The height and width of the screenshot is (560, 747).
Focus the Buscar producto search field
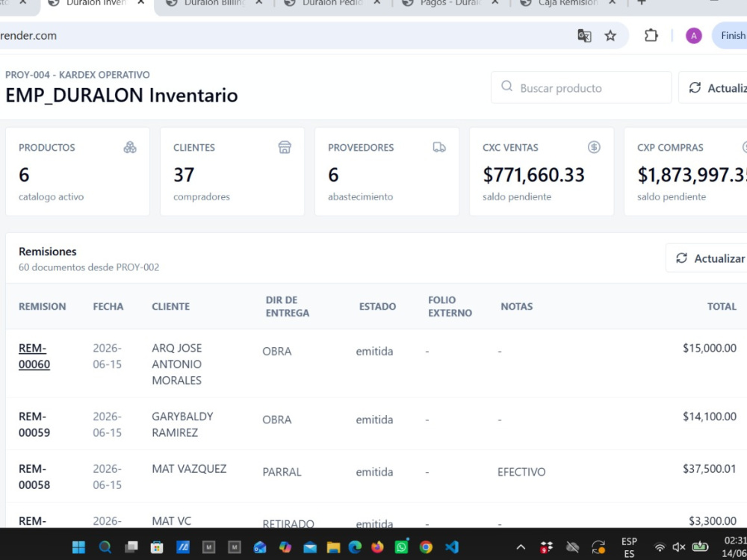tap(581, 87)
